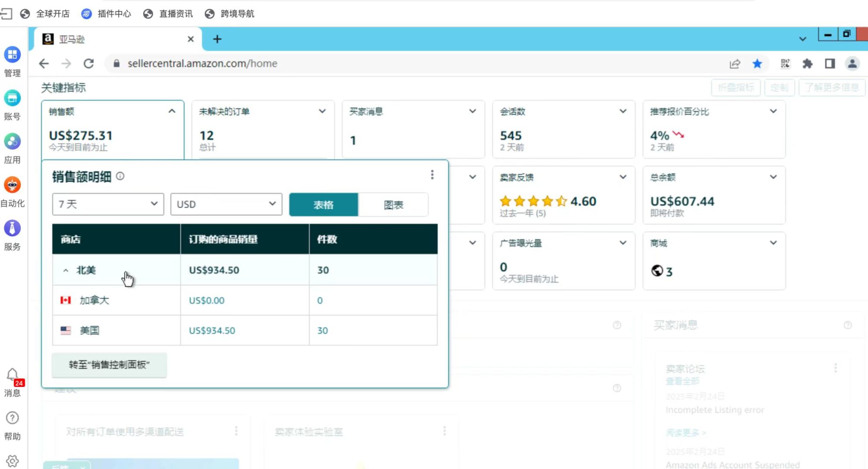Expand the 商城 card
The width and height of the screenshot is (868, 469).
[773, 243]
